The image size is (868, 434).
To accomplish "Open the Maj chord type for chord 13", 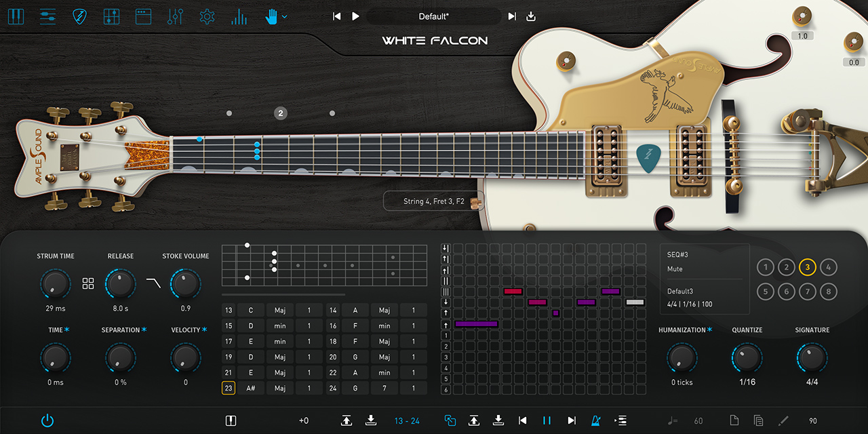I will 280,311.
